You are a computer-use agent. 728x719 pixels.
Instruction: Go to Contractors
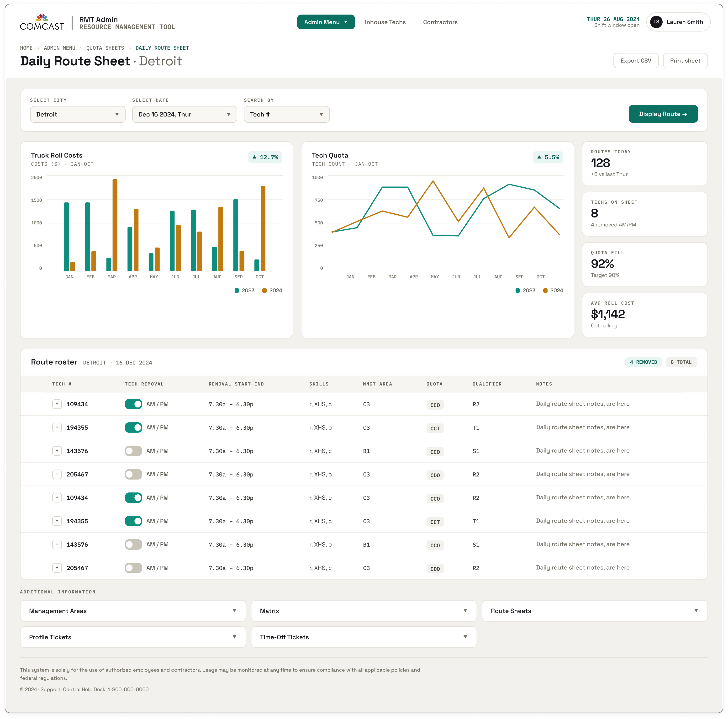coord(440,22)
